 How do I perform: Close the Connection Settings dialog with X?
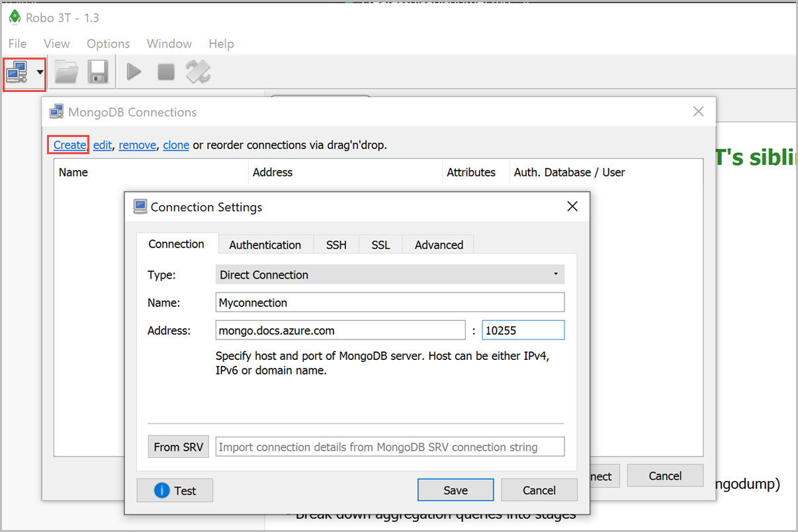click(572, 206)
